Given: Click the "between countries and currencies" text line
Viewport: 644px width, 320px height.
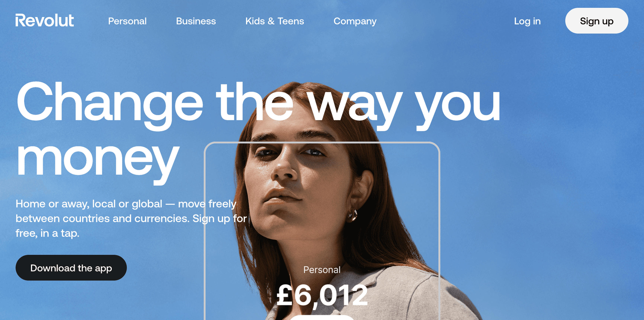Looking at the screenshot, I should (102, 219).
